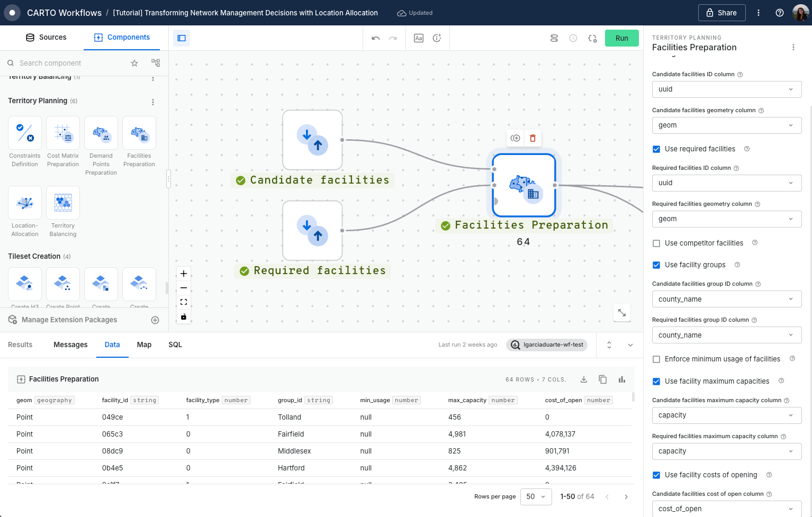Select the Cost Matrix Preparation component
Viewport: 812px width, 517px height.
tap(63, 133)
